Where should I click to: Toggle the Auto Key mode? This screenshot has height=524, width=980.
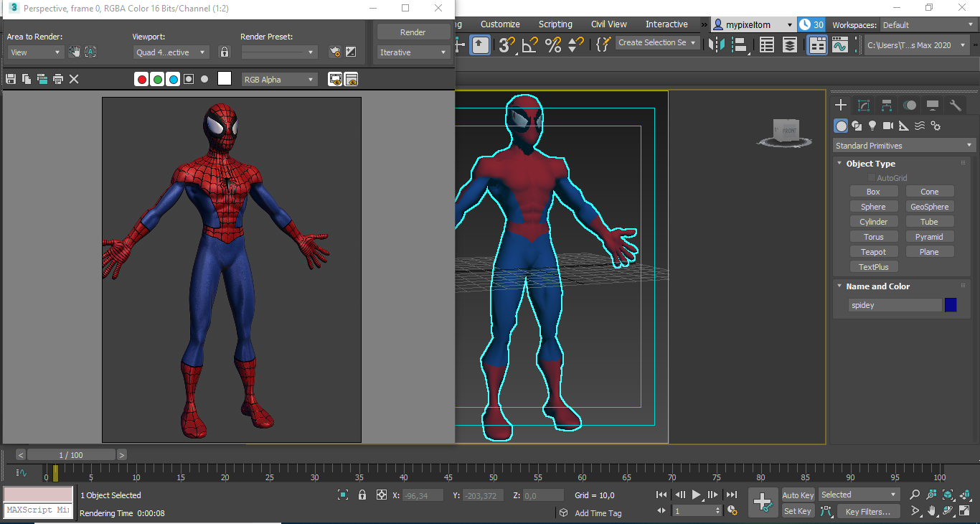click(798, 495)
